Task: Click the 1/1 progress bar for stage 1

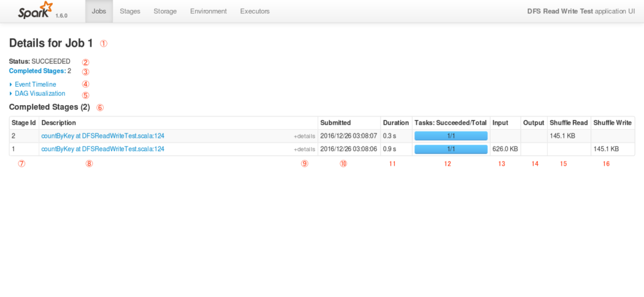Action: coord(451,149)
